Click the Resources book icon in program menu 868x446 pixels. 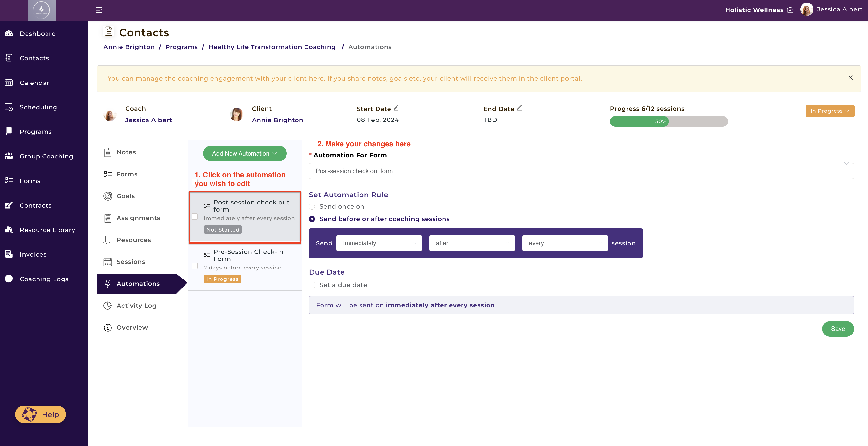[108, 240]
